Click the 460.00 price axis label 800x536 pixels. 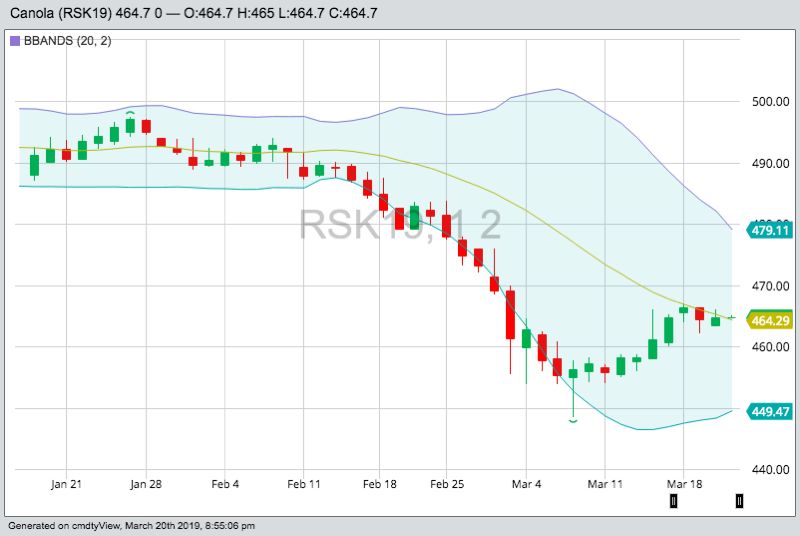[x=770, y=347]
